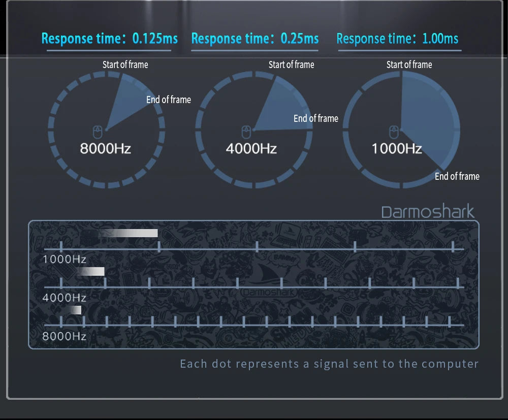Click Start of frame above the 8000Hz dial
This screenshot has height=420, width=508.
125,65
